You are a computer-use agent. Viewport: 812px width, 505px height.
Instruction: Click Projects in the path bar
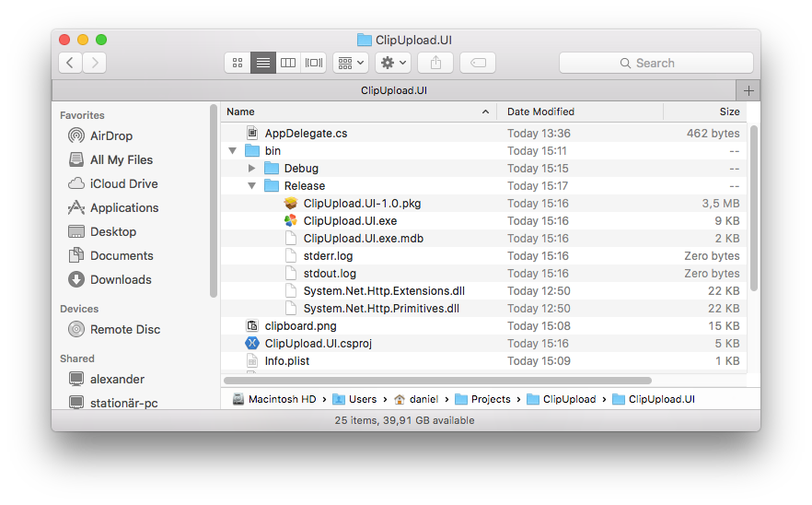coord(482,399)
